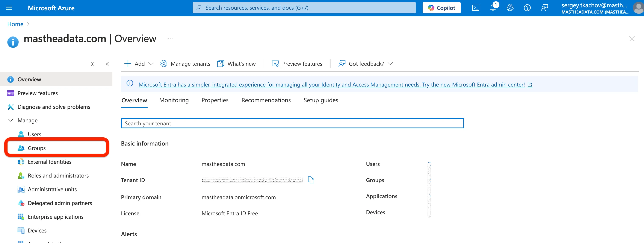The width and height of the screenshot is (644, 243).
Task: Click the Home breadcrumb link
Action: coord(15,24)
